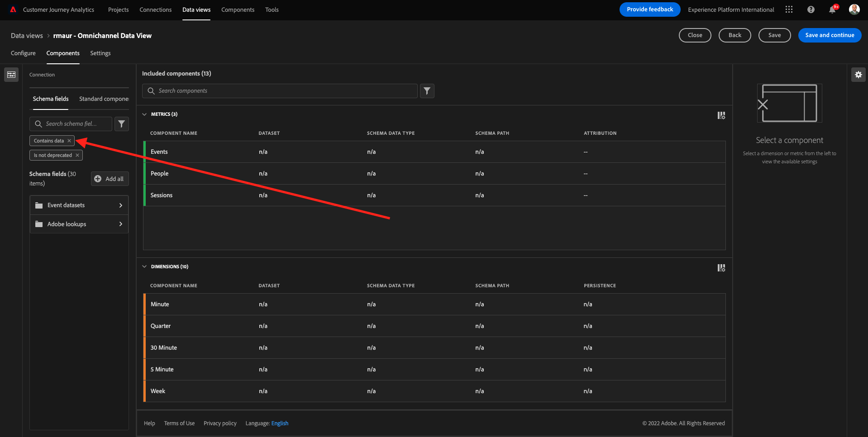Click the Provide feedback button
The height and width of the screenshot is (437, 868).
(650, 9)
